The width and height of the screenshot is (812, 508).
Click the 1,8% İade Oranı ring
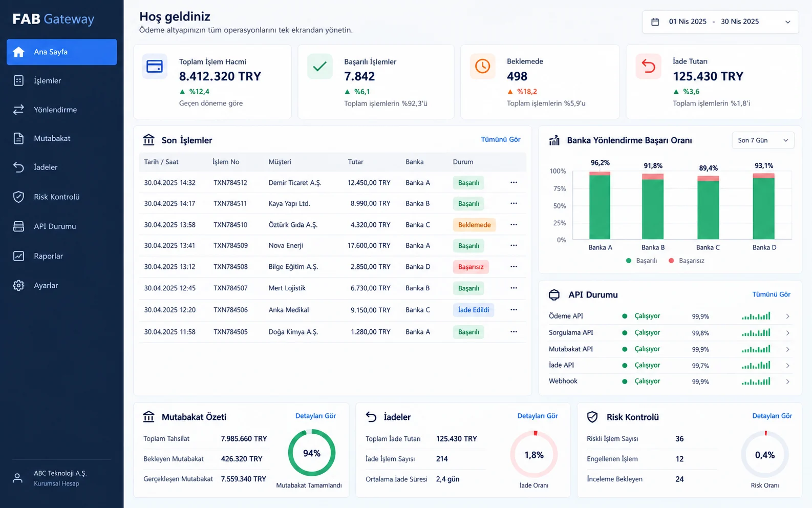(x=534, y=455)
